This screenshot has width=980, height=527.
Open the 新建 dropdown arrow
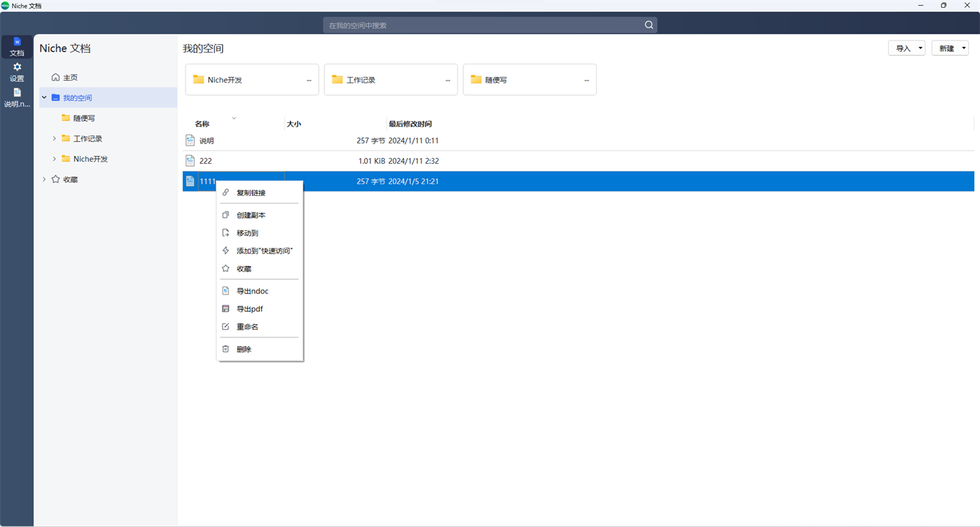point(962,48)
